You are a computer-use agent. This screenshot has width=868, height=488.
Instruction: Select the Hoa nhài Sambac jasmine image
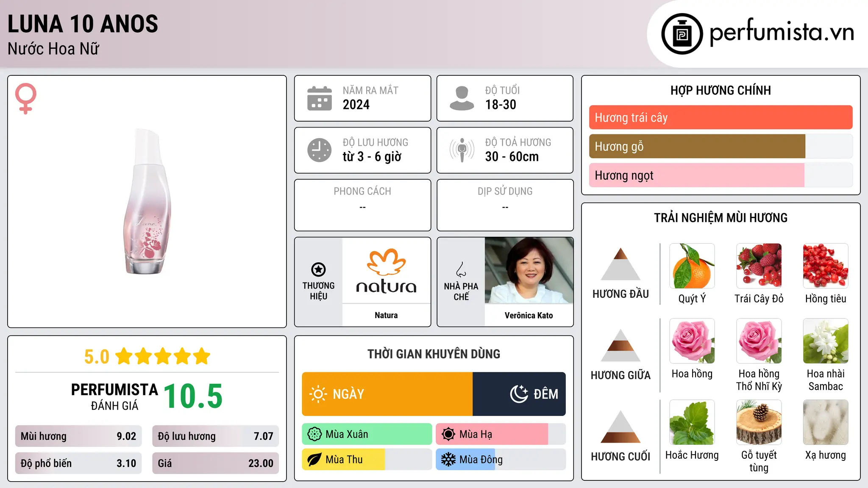(826, 341)
